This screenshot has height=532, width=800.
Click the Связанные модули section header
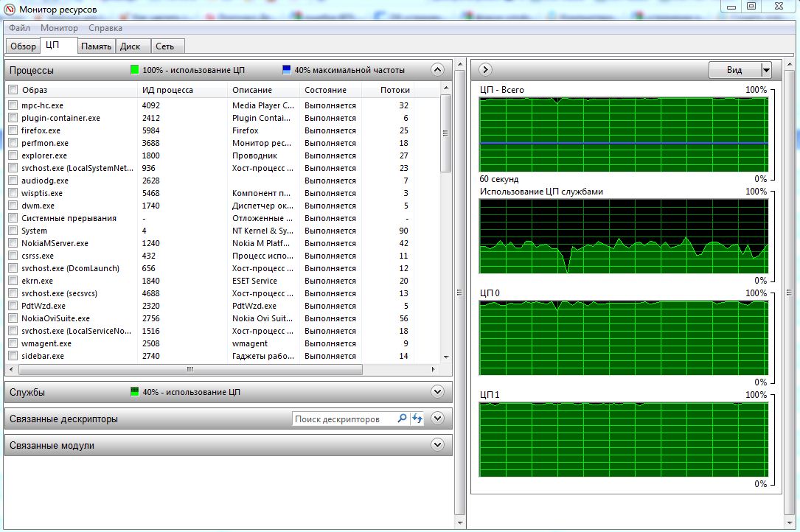click(x=228, y=445)
